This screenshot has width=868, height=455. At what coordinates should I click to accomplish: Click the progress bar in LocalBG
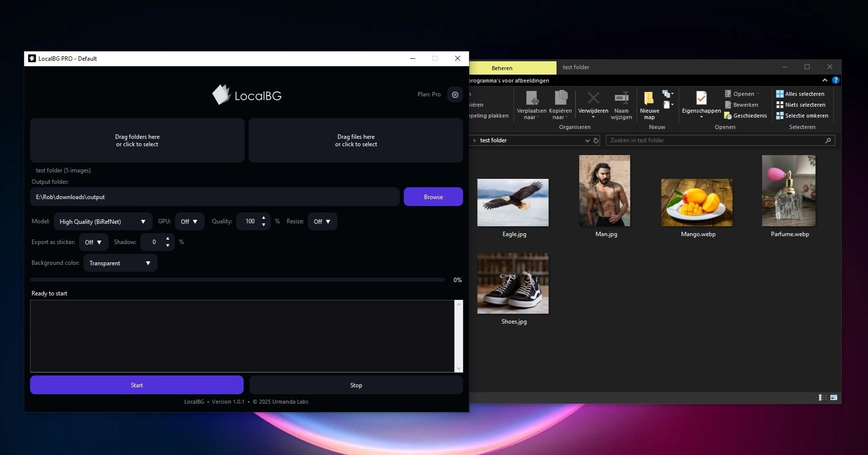(237, 280)
